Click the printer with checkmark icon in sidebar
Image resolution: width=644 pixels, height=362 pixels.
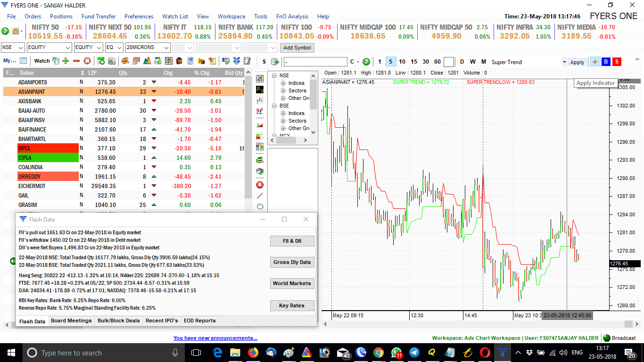pyautogui.click(x=260, y=172)
